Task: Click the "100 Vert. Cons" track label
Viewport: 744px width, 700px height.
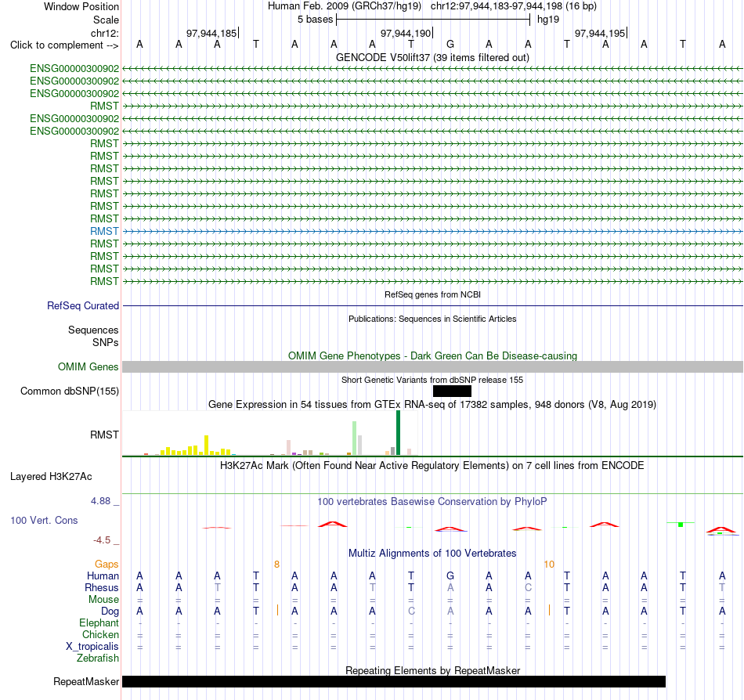Action: (44, 520)
